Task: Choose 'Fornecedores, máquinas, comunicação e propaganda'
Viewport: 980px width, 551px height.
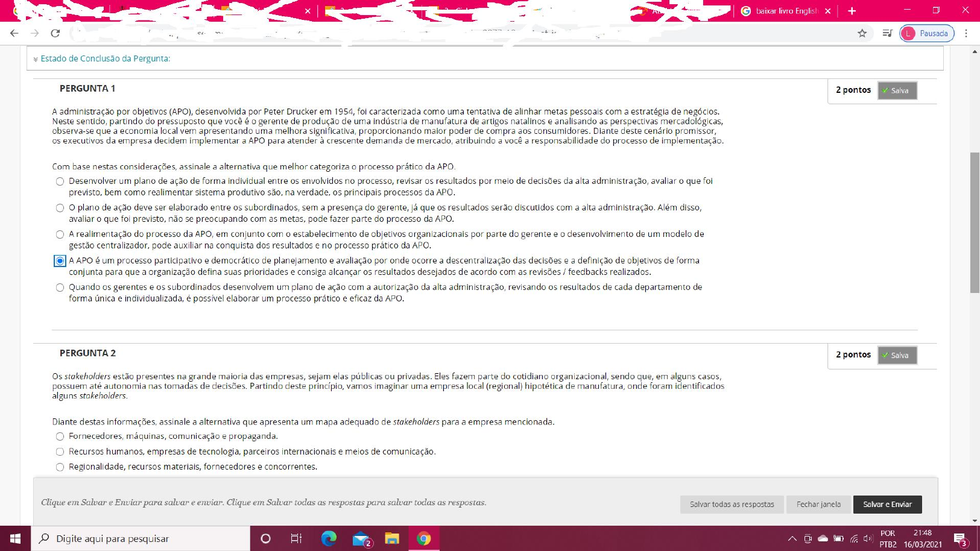Action: [x=60, y=436]
